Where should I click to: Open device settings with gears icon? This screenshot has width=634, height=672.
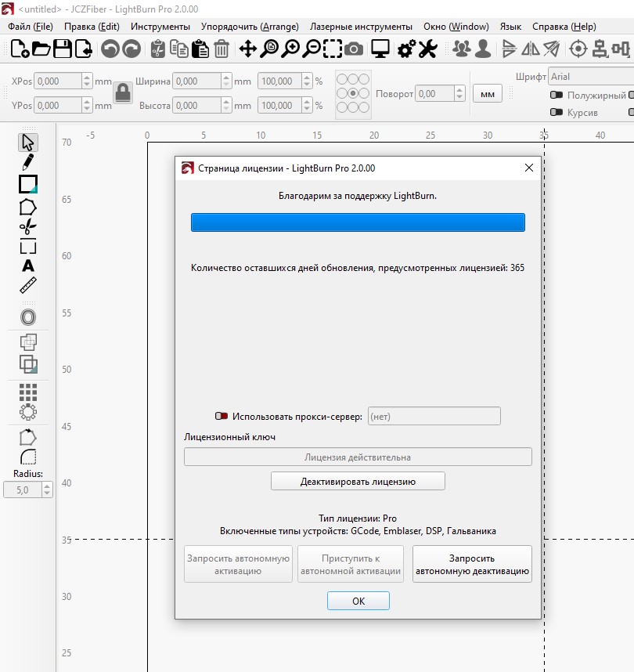tap(406, 49)
